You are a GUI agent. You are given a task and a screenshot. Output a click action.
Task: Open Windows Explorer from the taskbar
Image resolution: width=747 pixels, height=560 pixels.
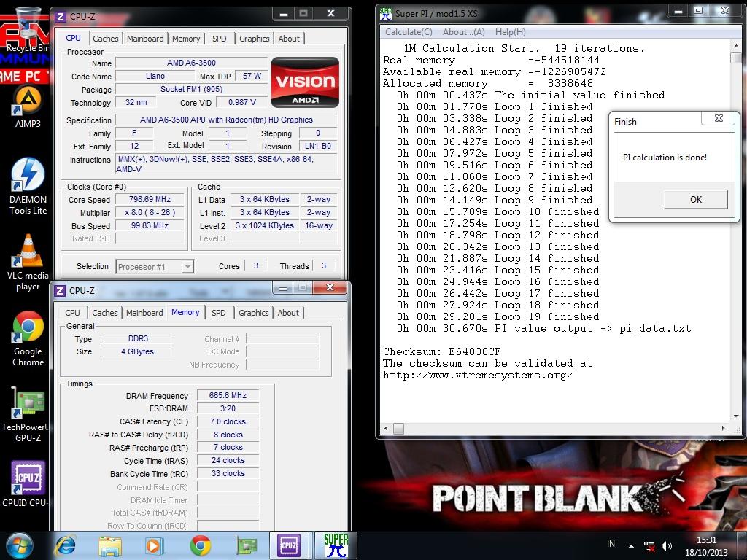(x=110, y=545)
